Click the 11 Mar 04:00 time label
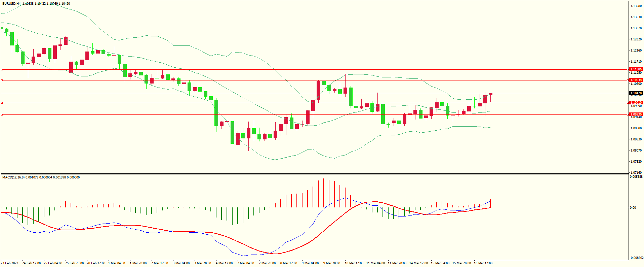Image resolution: width=644 pixels, height=267 pixels. point(375,263)
